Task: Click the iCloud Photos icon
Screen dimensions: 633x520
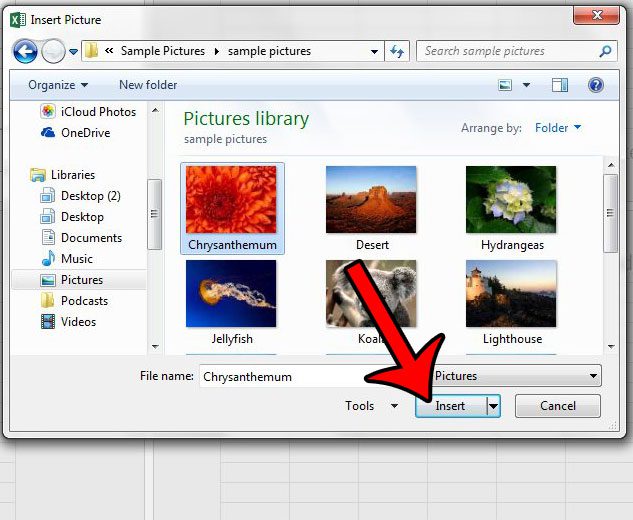Action: (x=48, y=111)
